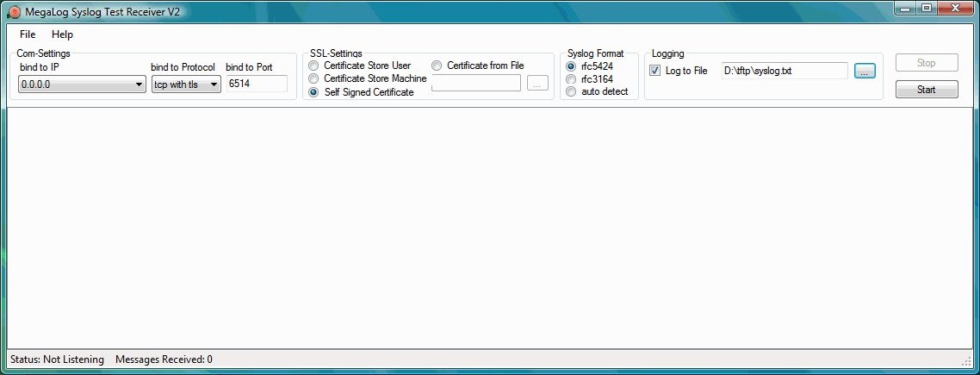980x375 pixels.
Task: Expand the bind to Protocol dropdown
Action: click(186, 84)
